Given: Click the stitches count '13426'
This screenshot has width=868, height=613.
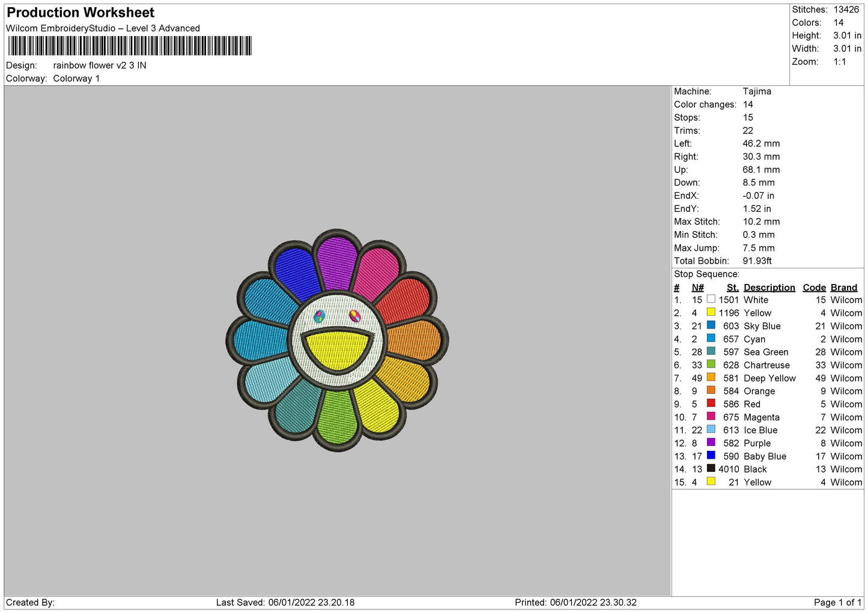Looking at the screenshot, I should click(846, 10).
